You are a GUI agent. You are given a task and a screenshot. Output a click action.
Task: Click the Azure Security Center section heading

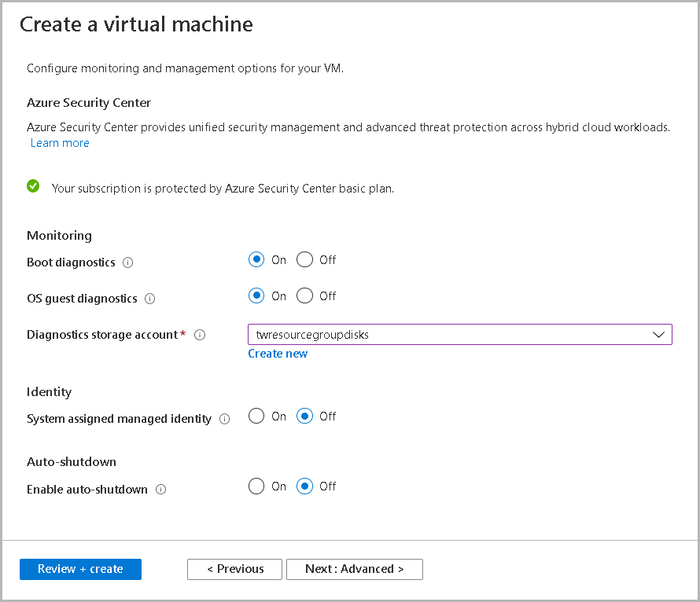click(x=89, y=103)
